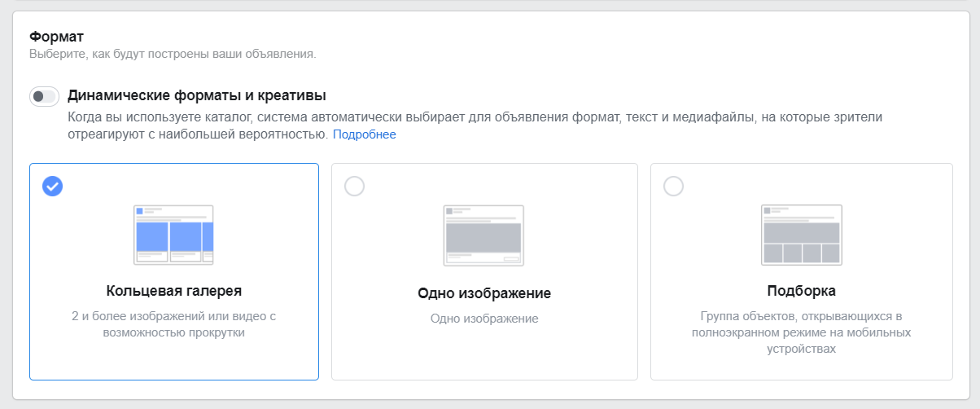Click the carousel description about 2 or more images
Screen dimensions: 980x409
click(x=173, y=324)
